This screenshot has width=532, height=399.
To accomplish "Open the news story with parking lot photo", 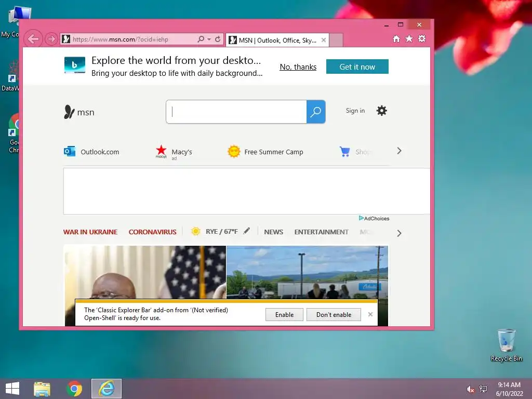I will coord(308,272).
